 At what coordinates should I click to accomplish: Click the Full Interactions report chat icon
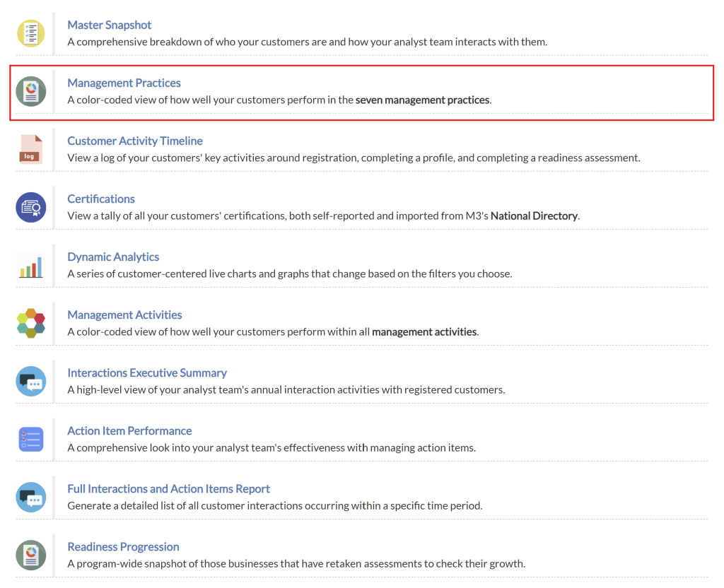click(x=30, y=497)
